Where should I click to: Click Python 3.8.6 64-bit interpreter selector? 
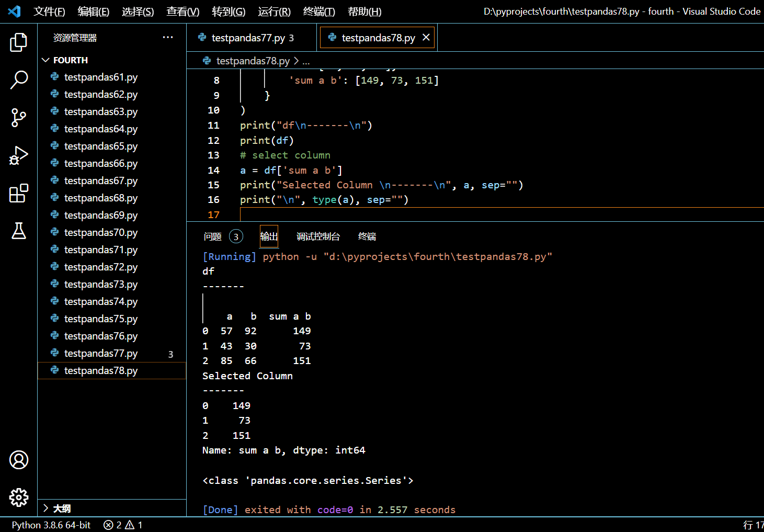point(51,525)
